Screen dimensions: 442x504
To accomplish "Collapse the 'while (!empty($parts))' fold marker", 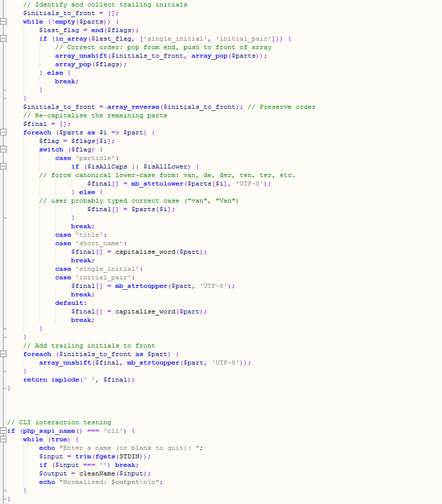I will pos(3,22).
